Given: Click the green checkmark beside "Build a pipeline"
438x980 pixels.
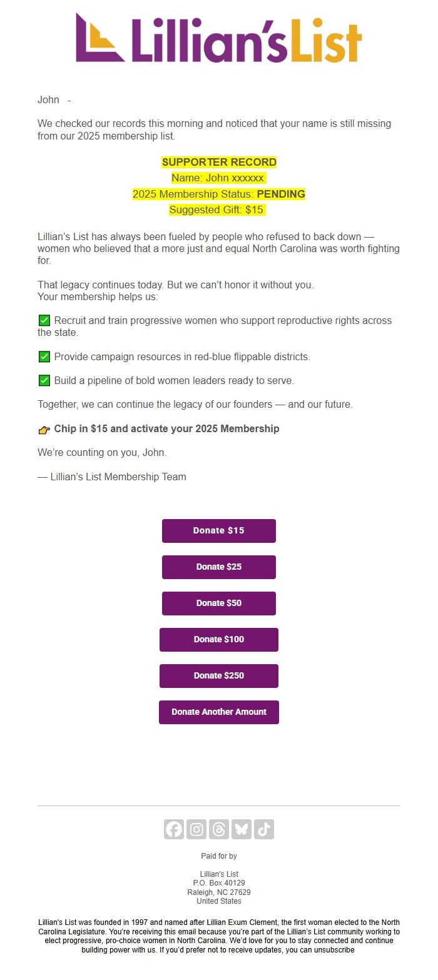Looking at the screenshot, I should [44, 380].
